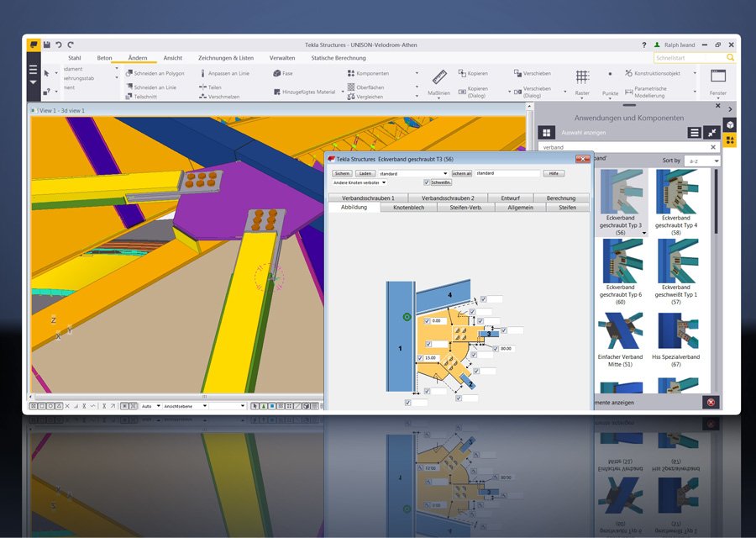This screenshot has height=538, width=756.
Task: Open the standard settings dropdown in dialog
Action: click(413, 173)
